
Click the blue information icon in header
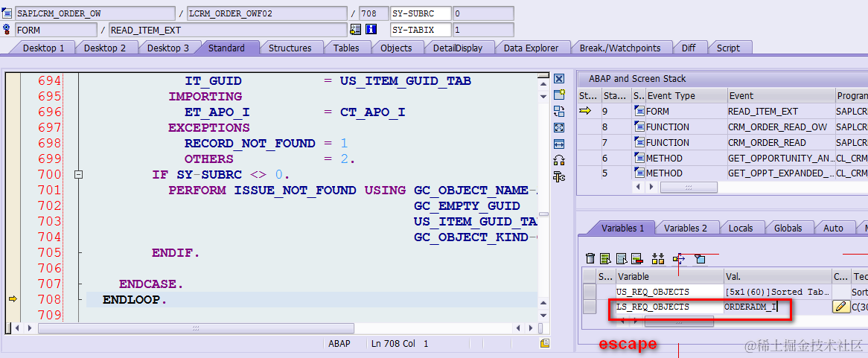[x=371, y=29]
